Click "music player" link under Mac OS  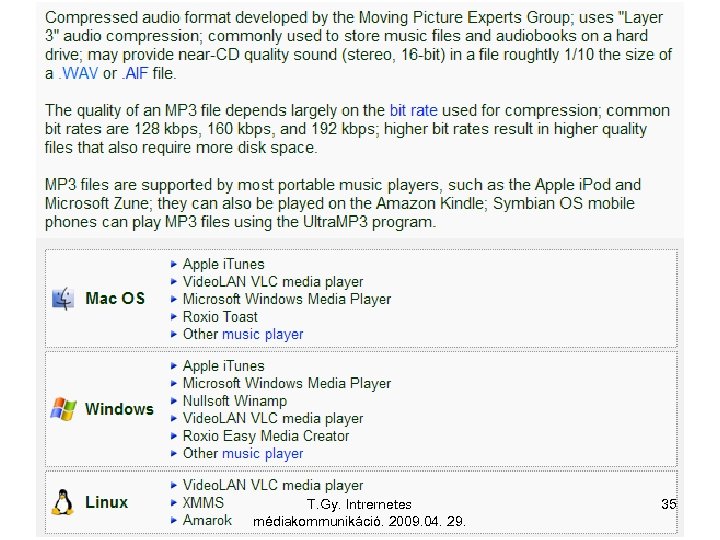click(x=262, y=334)
